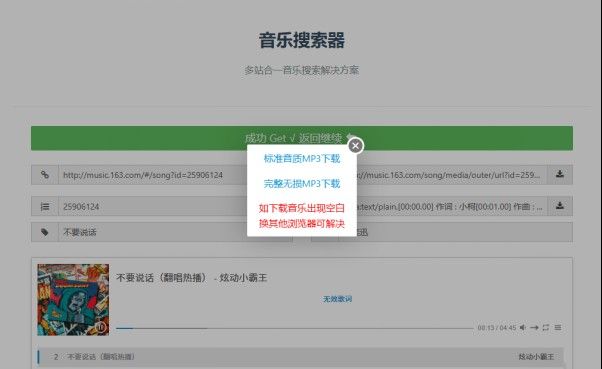Click 完整无损MP3下载 link

(x=302, y=184)
